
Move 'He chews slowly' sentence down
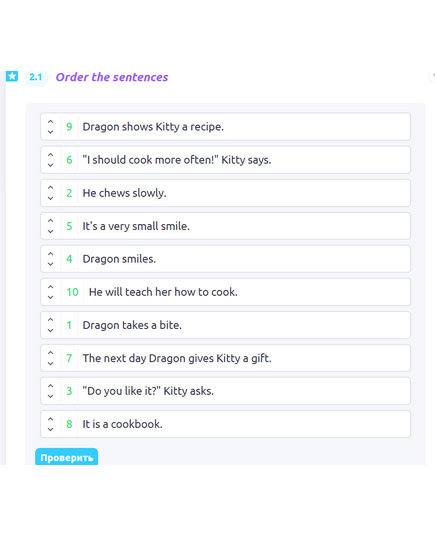[50, 198]
